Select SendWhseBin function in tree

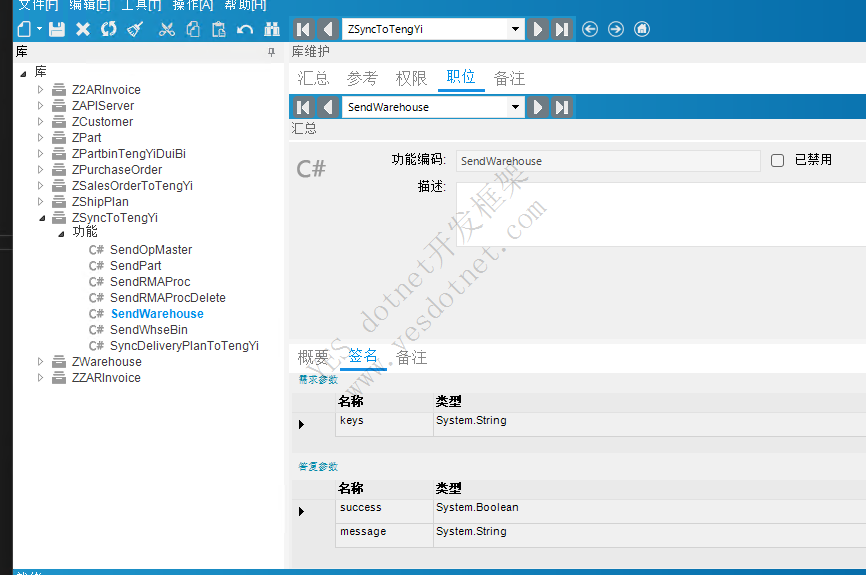click(148, 330)
